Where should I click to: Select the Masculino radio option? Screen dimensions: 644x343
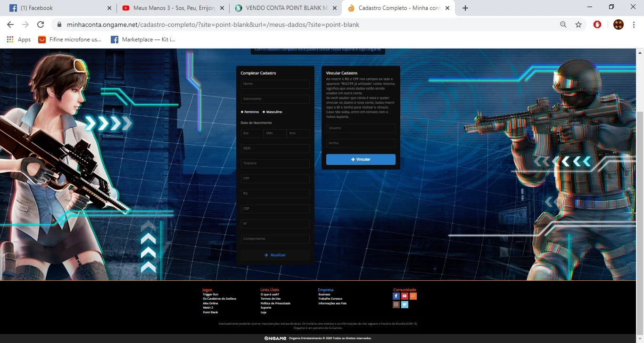pos(272,112)
